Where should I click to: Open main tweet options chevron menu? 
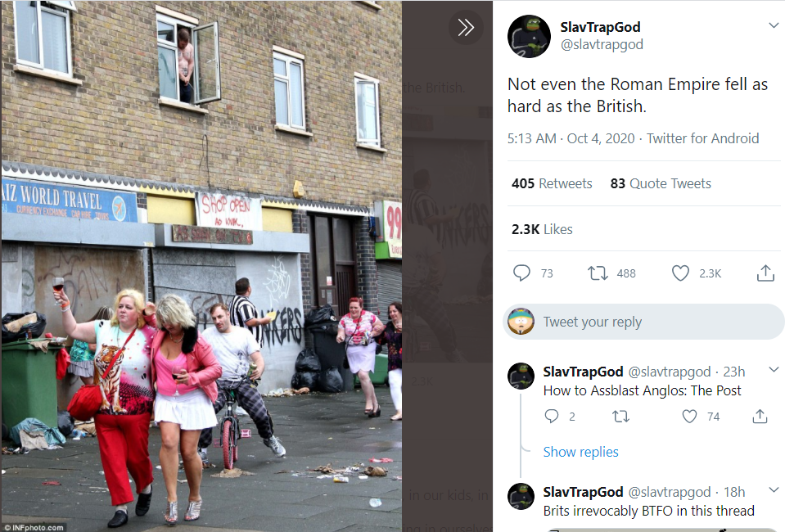pyautogui.click(x=774, y=25)
